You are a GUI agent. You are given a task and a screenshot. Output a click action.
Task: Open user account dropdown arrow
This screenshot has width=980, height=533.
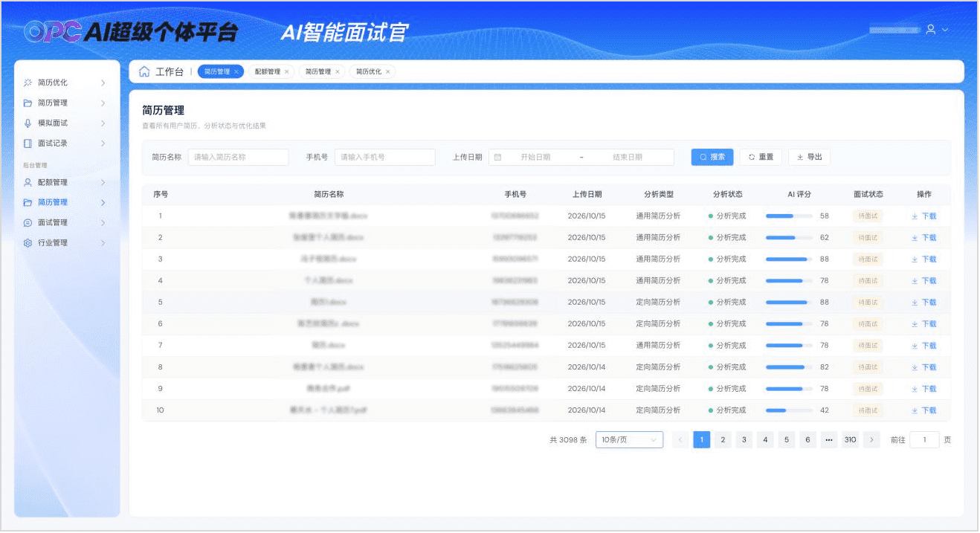[945, 30]
